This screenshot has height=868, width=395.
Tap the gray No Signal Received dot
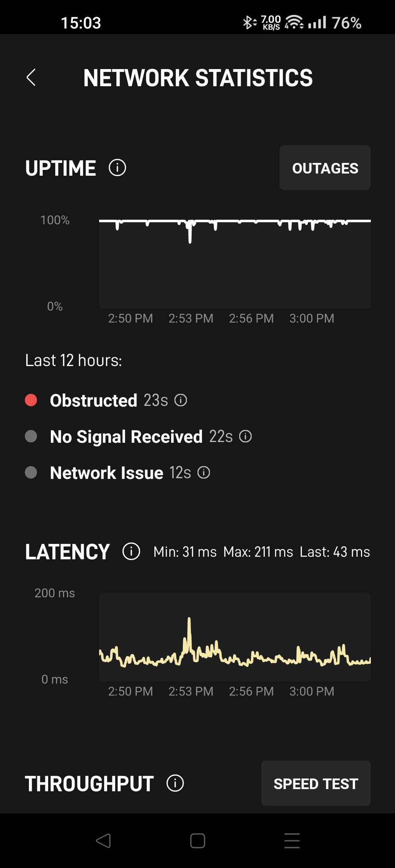pyautogui.click(x=31, y=437)
